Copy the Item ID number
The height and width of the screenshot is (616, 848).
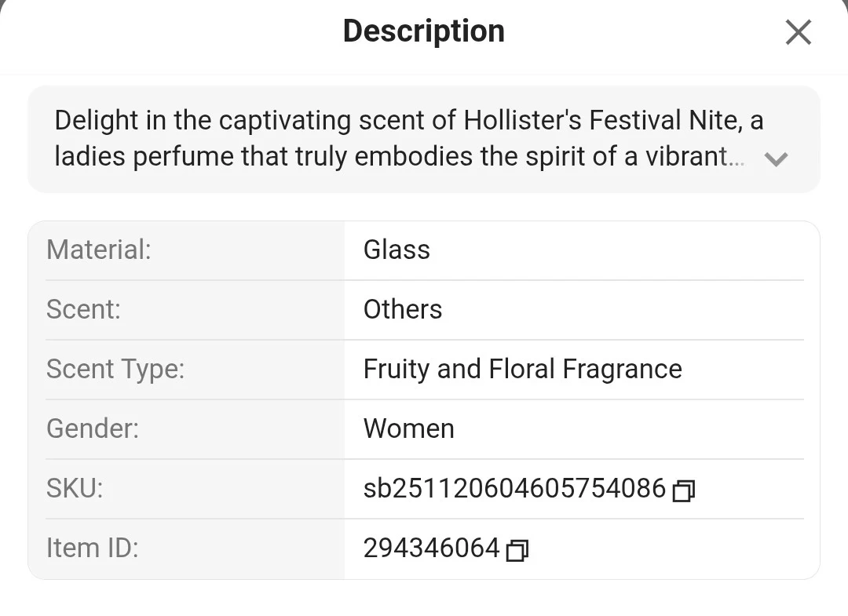[x=517, y=550]
